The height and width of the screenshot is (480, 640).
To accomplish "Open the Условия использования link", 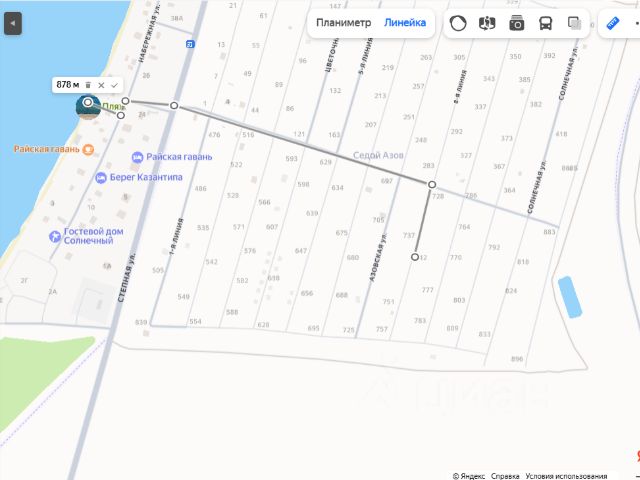I will point(566,476).
